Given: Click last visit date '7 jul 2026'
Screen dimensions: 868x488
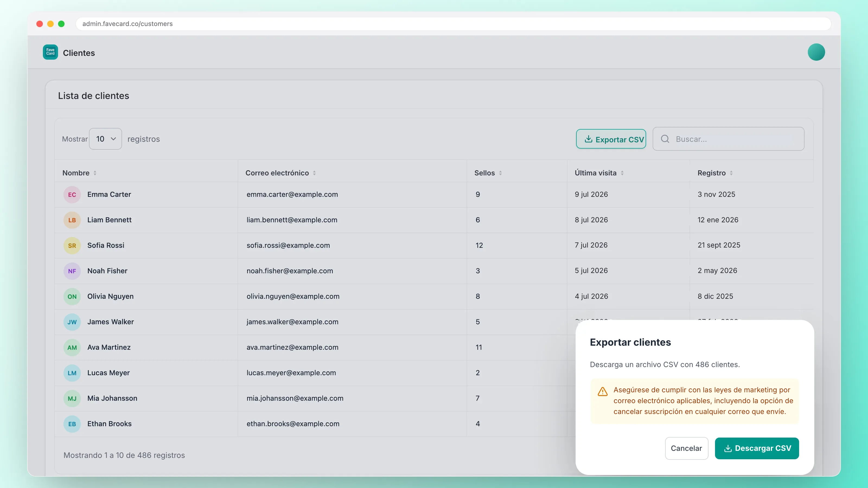Looking at the screenshot, I should (x=591, y=245).
